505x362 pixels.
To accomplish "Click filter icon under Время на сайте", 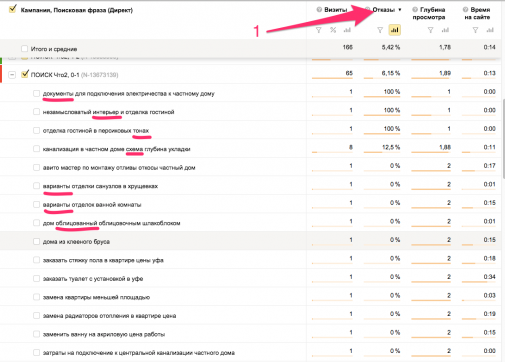I will (x=476, y=30).
